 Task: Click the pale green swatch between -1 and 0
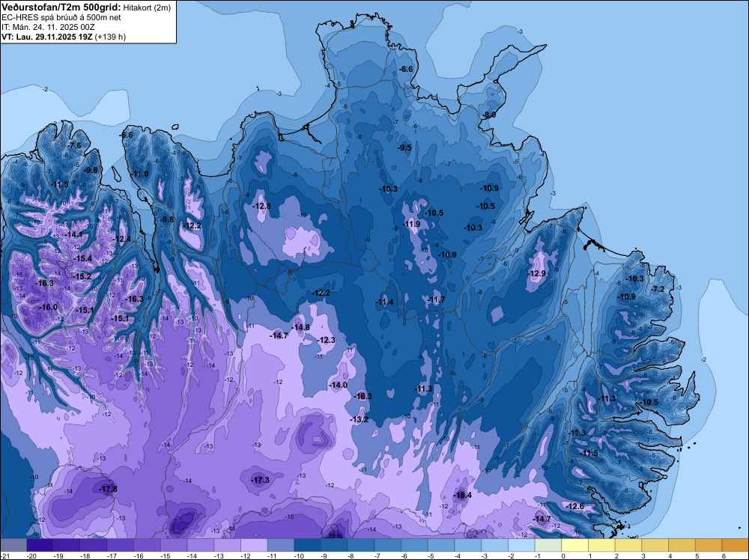[548, 545]
